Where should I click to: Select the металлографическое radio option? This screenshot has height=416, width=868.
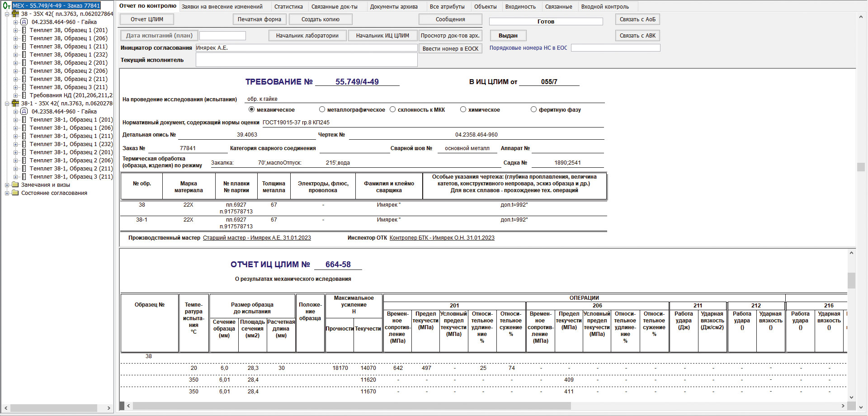pyautogui.click(x=322, y=109)
